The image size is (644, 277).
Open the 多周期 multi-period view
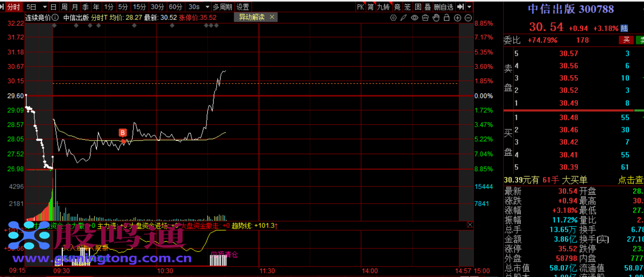click(222, 7)
